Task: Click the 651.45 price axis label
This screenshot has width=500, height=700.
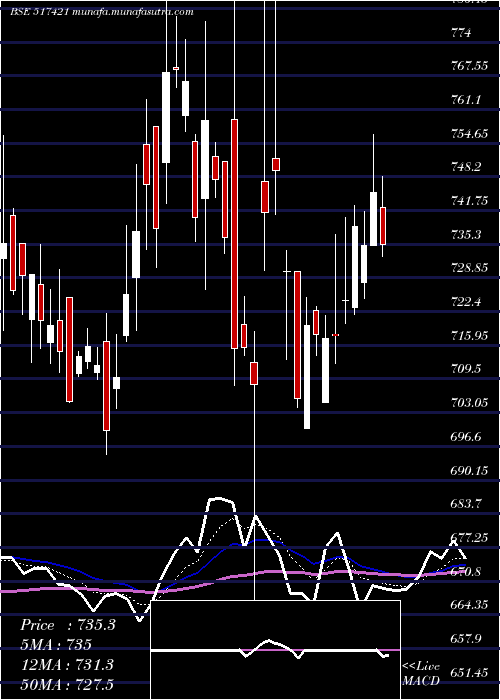Action: 469,672
